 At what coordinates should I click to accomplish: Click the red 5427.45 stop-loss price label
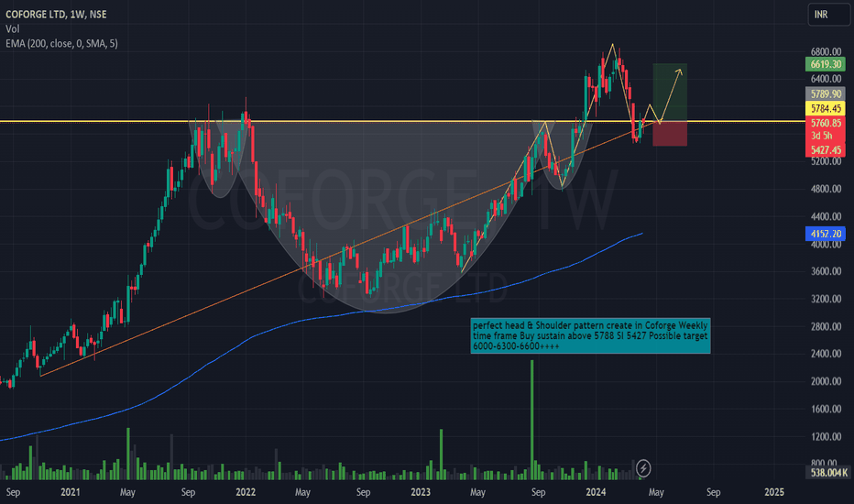[x=825, y=150]
